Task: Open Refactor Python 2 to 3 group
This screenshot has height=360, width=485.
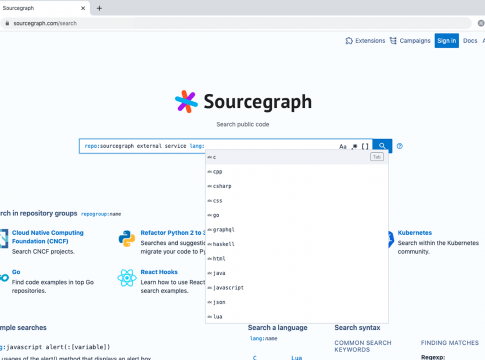Action: click(x=173, y=233)
